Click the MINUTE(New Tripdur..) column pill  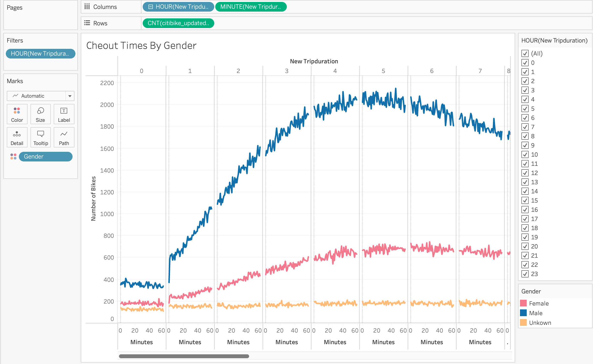[x=251, y=7]
